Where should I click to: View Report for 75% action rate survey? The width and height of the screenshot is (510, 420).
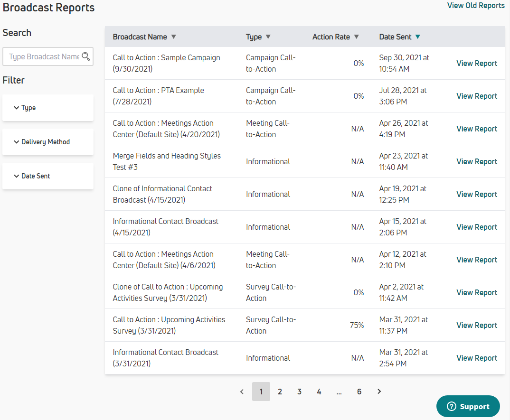coord(477,325)
